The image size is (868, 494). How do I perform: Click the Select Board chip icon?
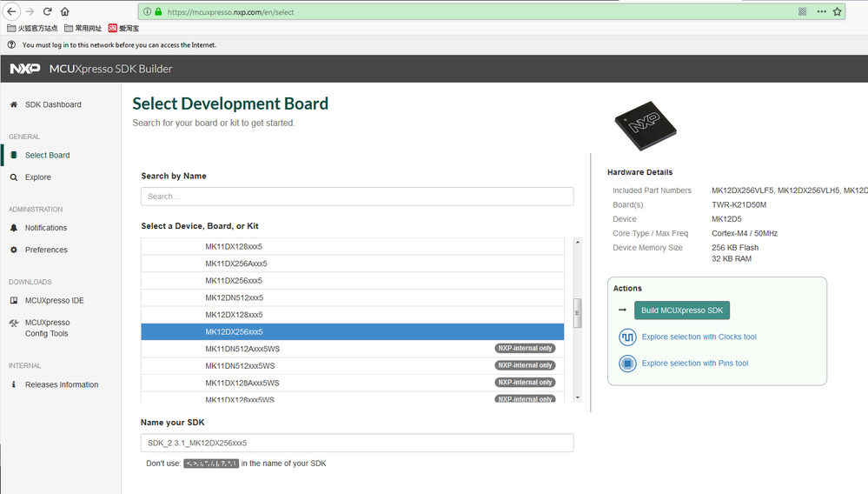(14, 155)
